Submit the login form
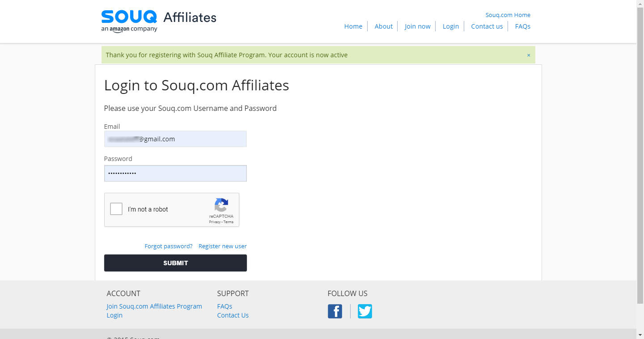Viewport: 644px width, 339px height. 175,263
